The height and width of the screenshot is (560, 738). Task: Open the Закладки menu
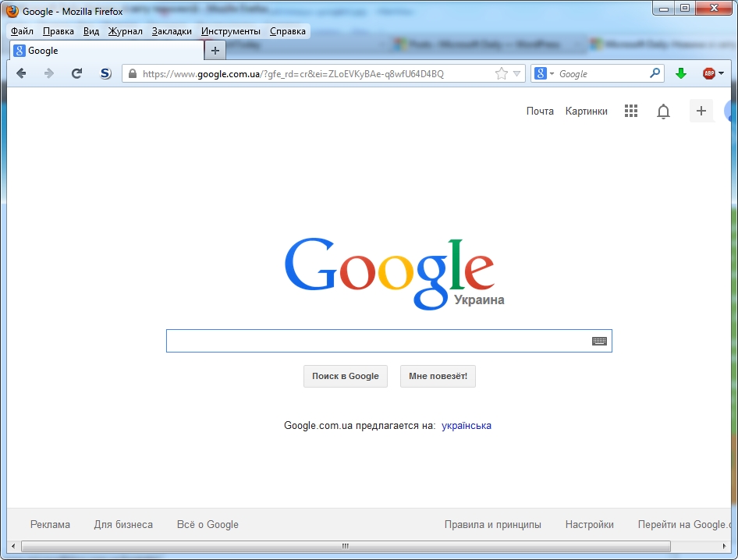(x=172, y=31)
